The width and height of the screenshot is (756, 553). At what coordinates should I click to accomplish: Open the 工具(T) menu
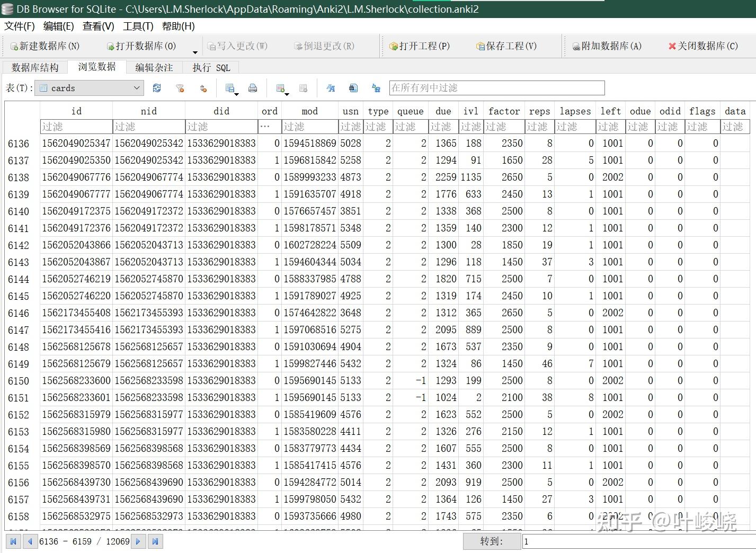(138, 26)
